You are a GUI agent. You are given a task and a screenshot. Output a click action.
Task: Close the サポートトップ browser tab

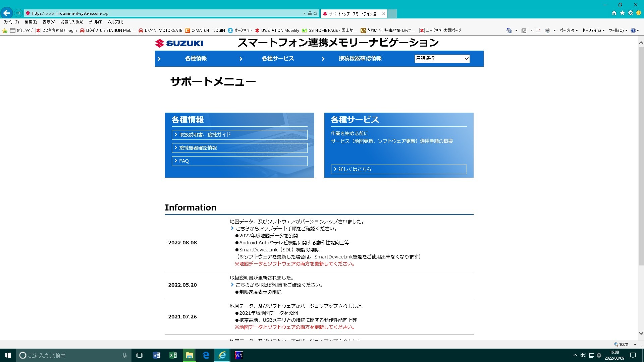click(384, 14)
